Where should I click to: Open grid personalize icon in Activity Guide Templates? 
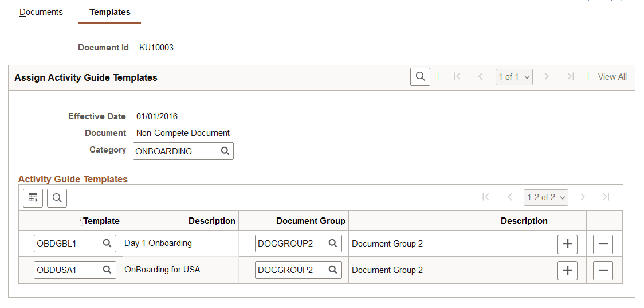(33, 198)
